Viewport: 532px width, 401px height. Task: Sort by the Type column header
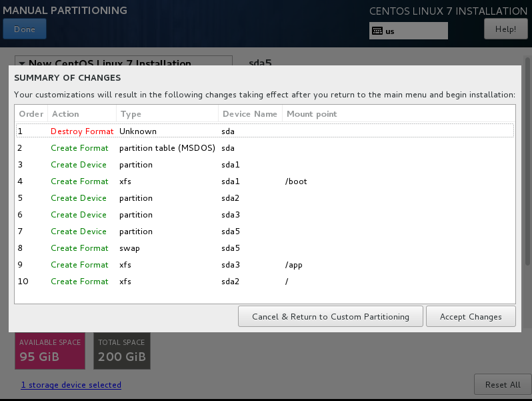(x=167, y=113)
